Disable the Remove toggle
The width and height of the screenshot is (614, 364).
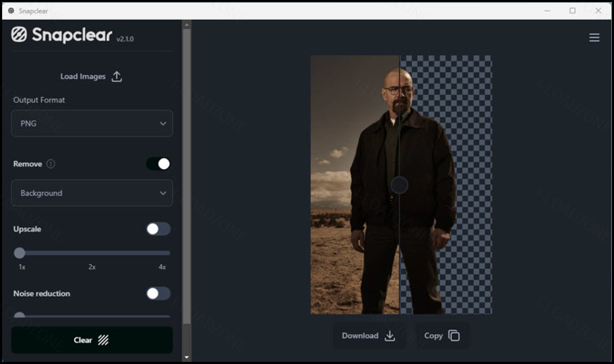tap(158, 164)
